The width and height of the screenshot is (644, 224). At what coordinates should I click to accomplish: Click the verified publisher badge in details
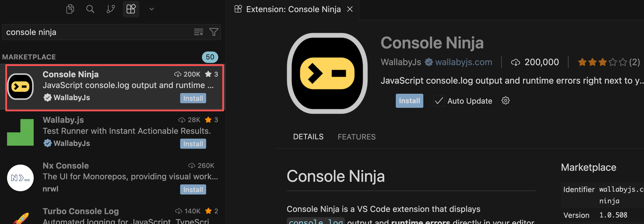tap(429, 62)
